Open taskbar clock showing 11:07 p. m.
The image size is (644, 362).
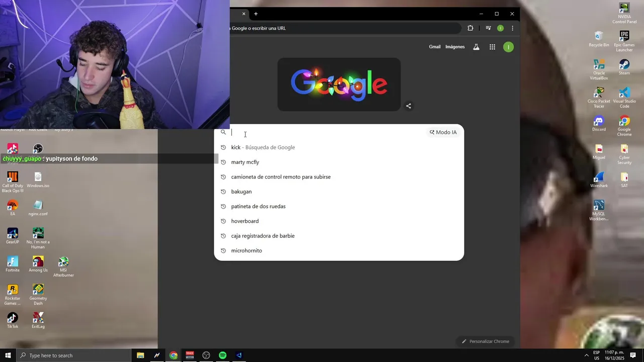coord(614,355)
